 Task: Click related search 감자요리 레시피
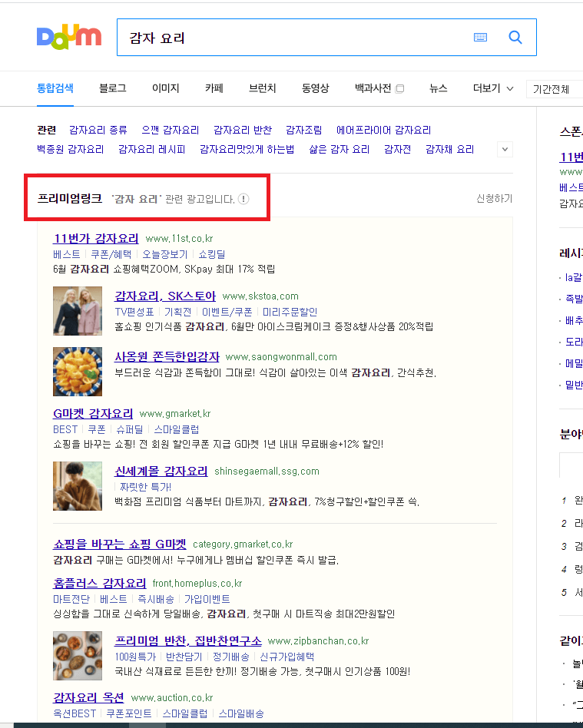[152, 150]
